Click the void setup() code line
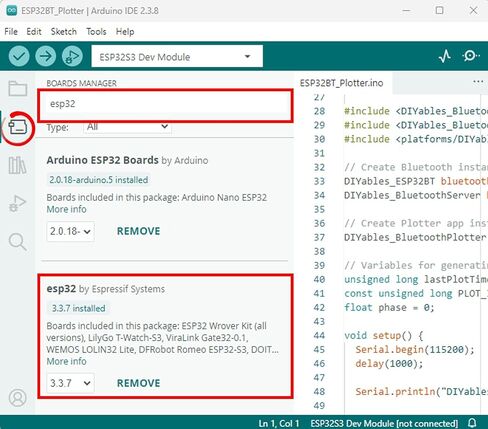 click(x=383, y=335)
